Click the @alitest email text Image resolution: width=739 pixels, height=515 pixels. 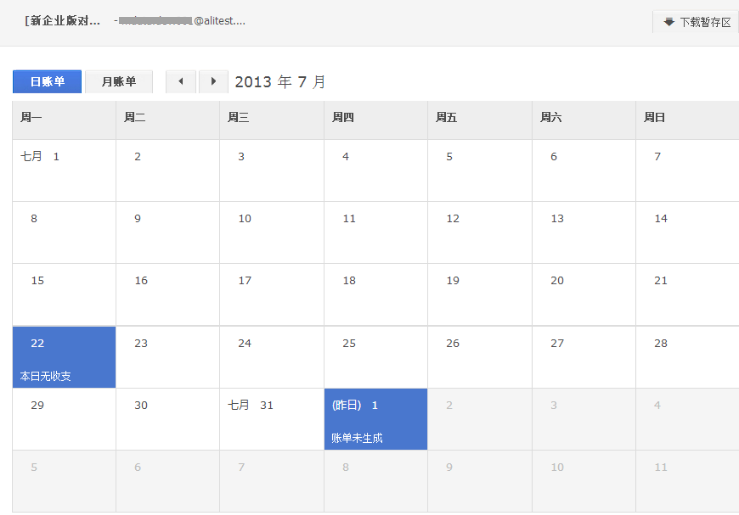(220, 21)
